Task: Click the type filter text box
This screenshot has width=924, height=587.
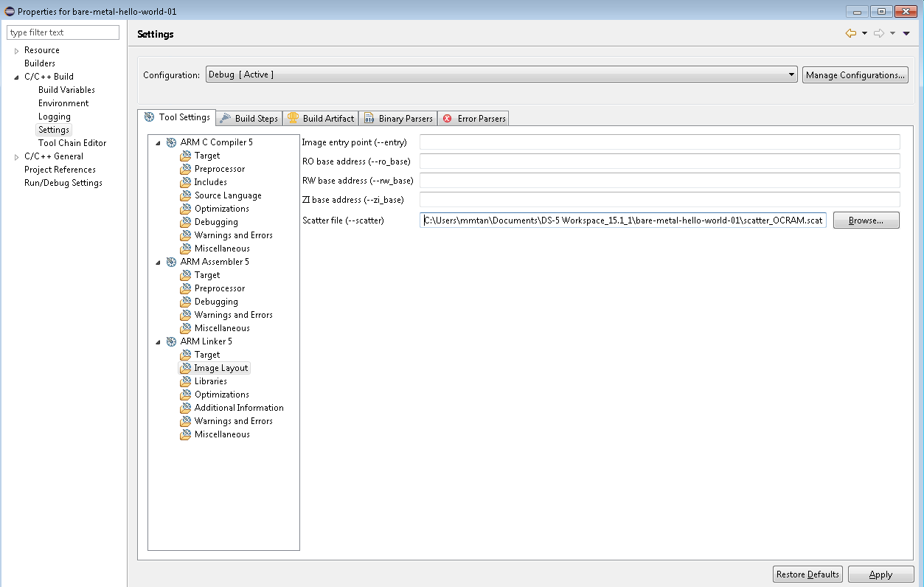Action: coord(63,32)
